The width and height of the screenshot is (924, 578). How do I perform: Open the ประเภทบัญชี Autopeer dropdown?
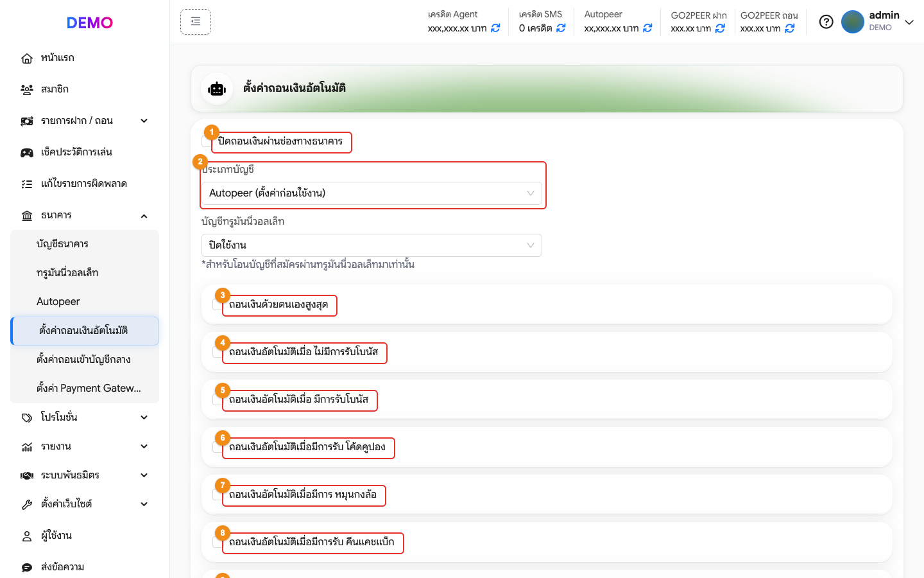[x=372, y=193]
